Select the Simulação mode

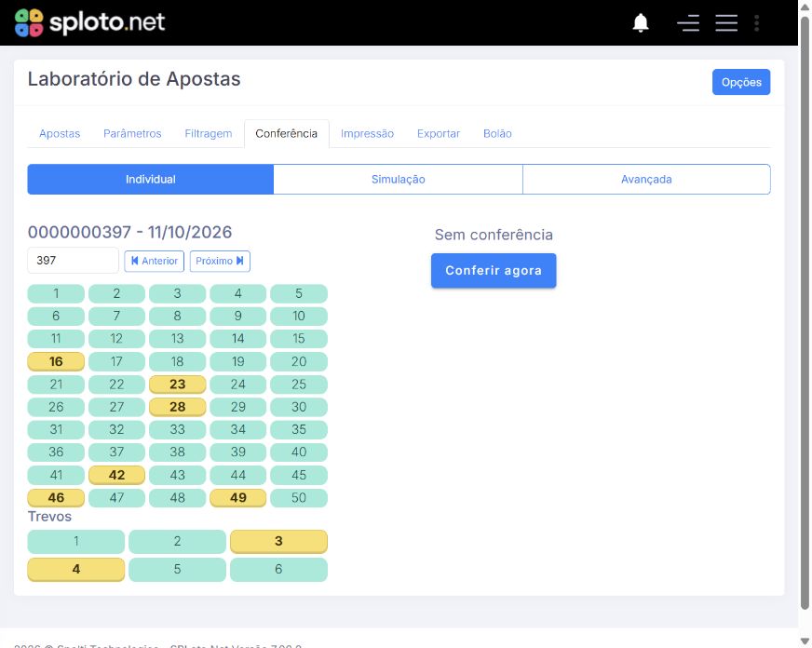399,179
